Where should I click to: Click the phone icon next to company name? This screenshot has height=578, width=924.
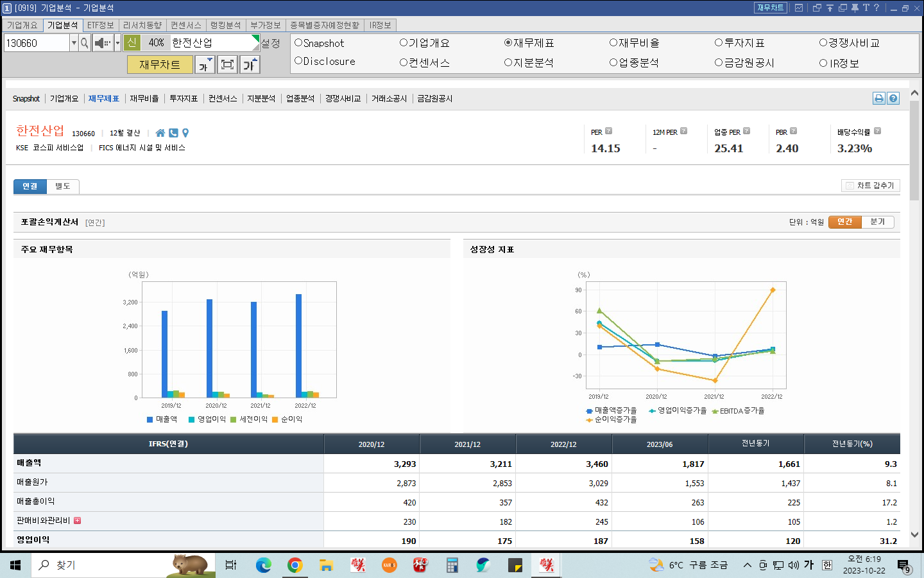tap(173, 133)
